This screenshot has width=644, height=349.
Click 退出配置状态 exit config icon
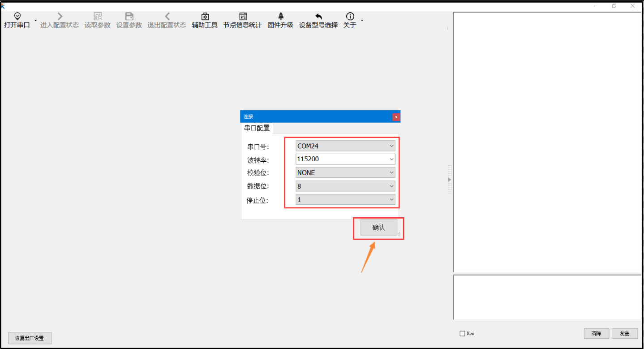[167, 17]
